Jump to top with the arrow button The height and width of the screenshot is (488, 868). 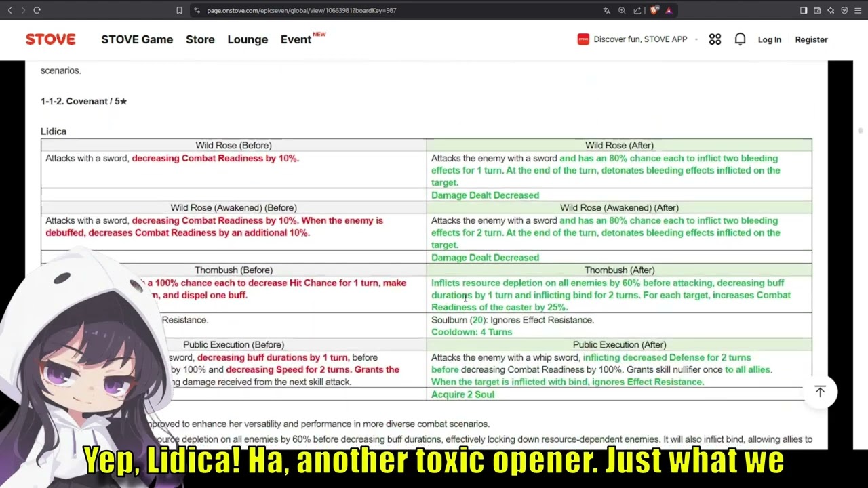tap(820, 392)
